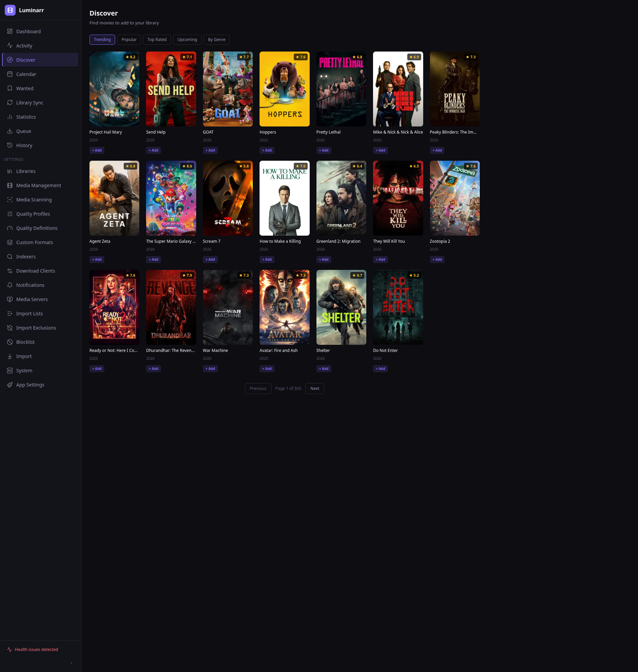
Task: Add Project Hail Mary to library
Action: 97,150
